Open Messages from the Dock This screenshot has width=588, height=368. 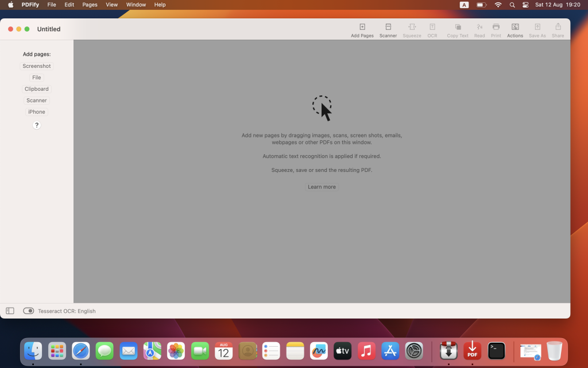click(x=105, y=351)
